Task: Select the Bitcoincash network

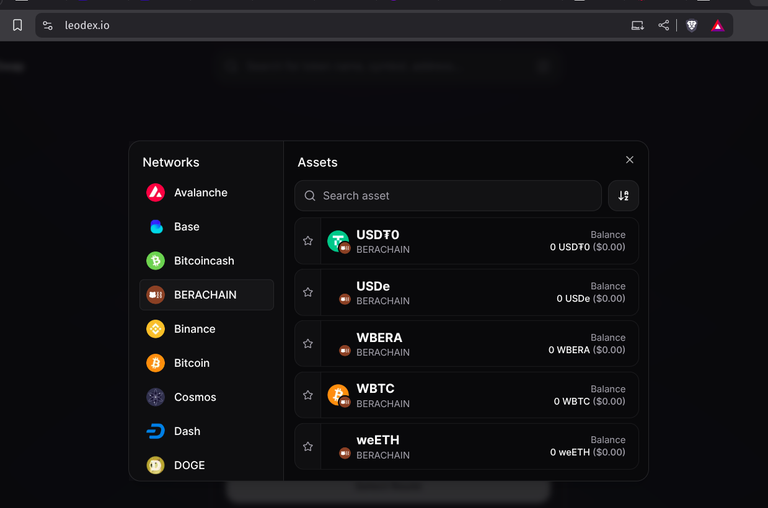Action: point(206,261)
